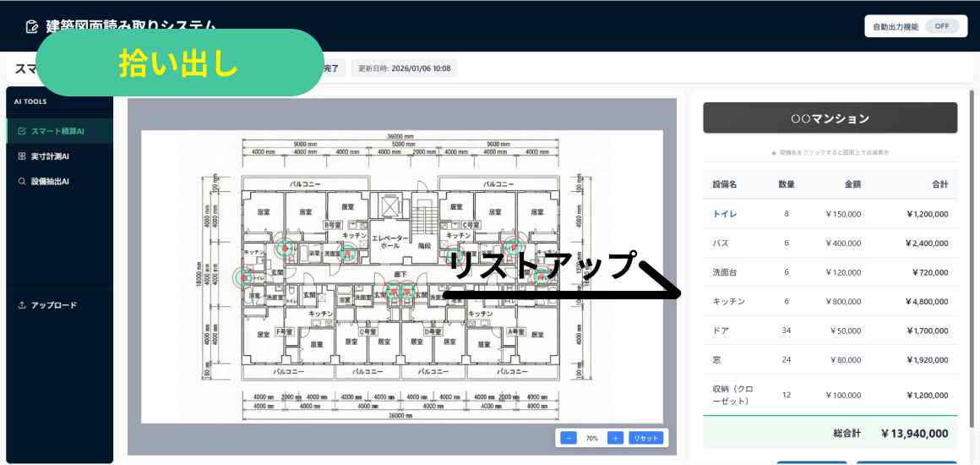Click the トイレ equipment name link
Image resolution: width=980 pixels, height=465 pixels.
tap(725, 214)
